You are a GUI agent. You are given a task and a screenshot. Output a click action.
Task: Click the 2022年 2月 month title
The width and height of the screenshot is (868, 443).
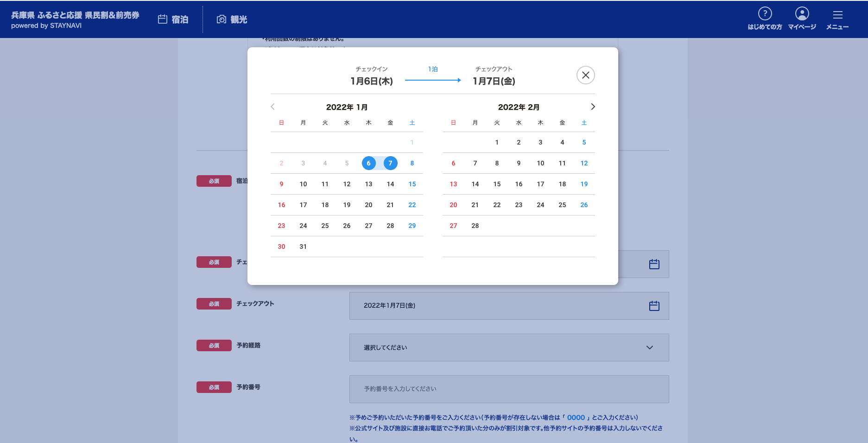click(x=519, y=107)
